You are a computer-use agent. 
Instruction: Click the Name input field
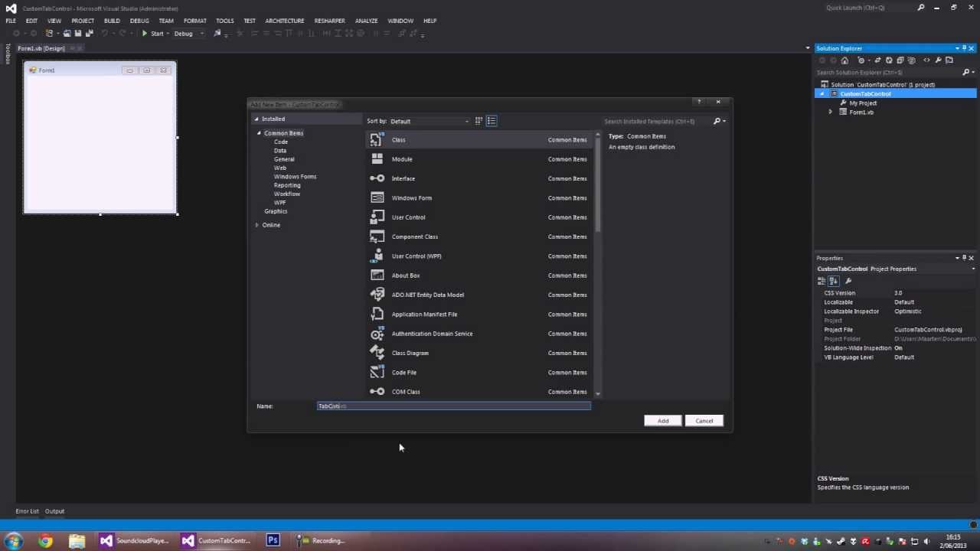click(454, 406)
